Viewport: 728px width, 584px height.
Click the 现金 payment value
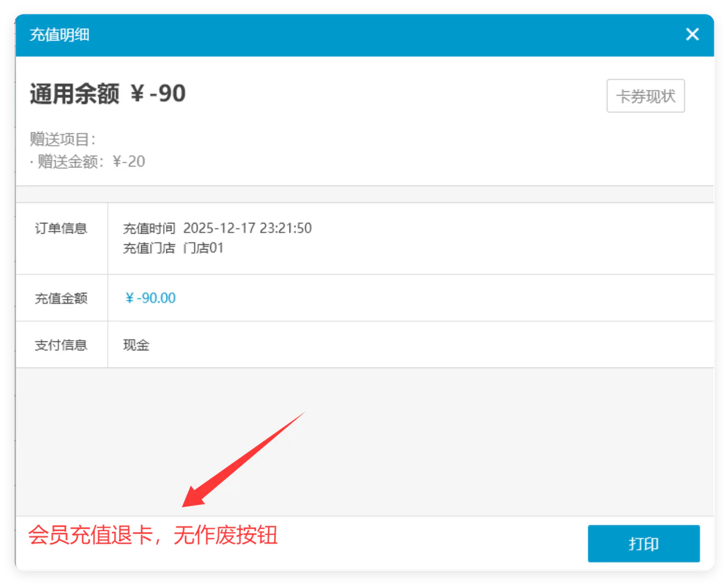(x=136, y=345)
